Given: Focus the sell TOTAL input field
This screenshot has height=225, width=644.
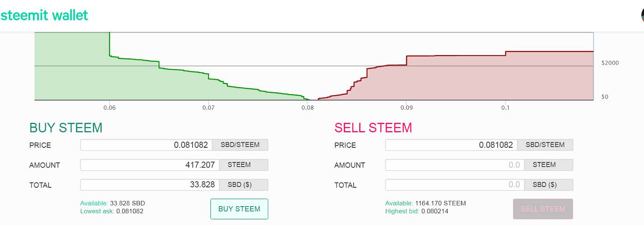Looking at the screenshot, I should click(455, 185).
